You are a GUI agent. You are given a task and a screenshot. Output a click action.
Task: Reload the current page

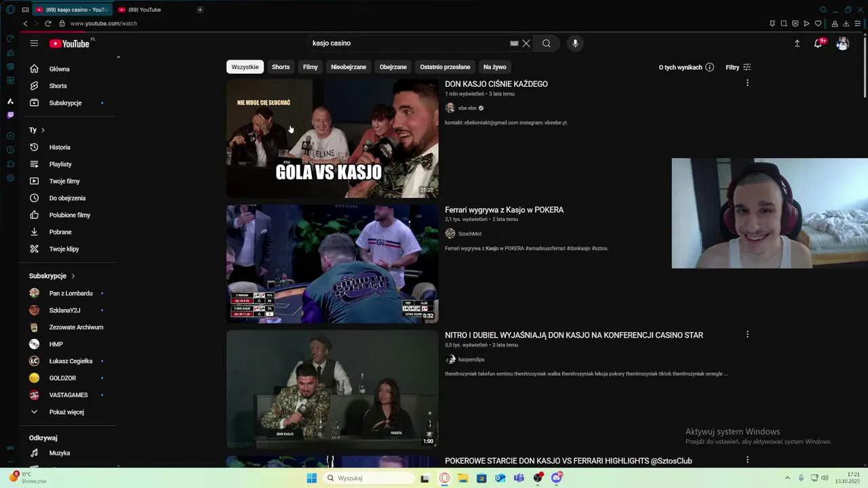click(x=48, y=23)
